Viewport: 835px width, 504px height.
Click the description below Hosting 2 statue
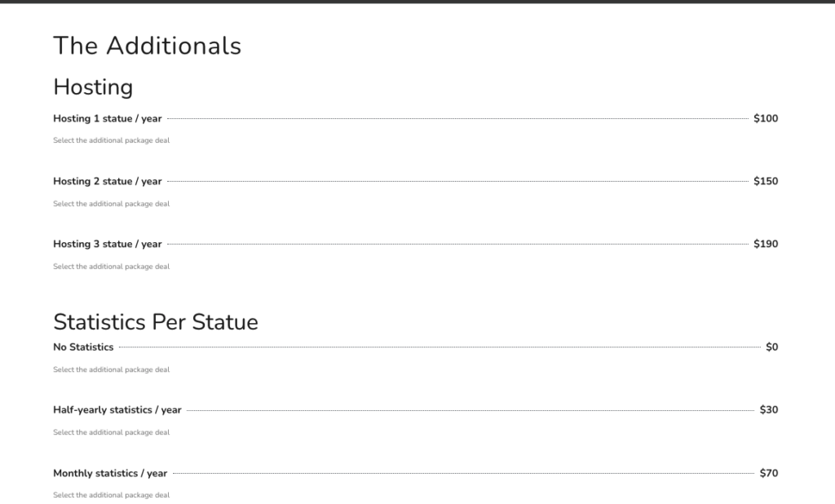point(111,204)
